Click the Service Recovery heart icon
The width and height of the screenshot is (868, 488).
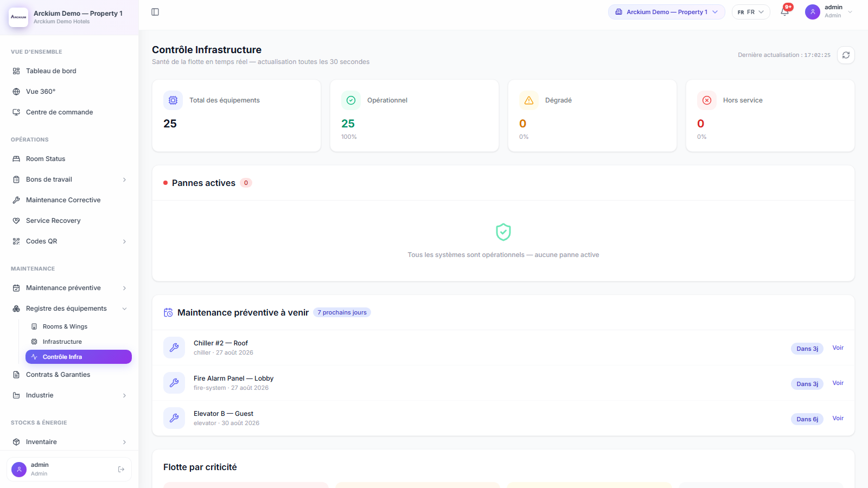point(16,221)
